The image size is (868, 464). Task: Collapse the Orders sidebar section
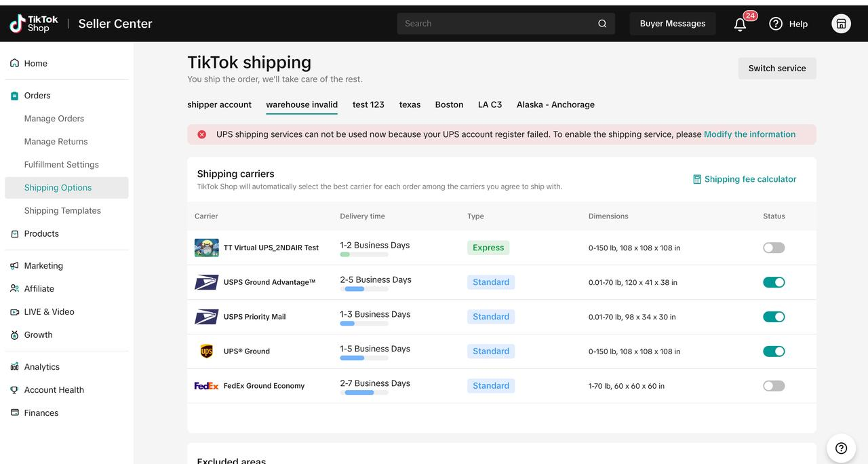(x=37, y=96)
